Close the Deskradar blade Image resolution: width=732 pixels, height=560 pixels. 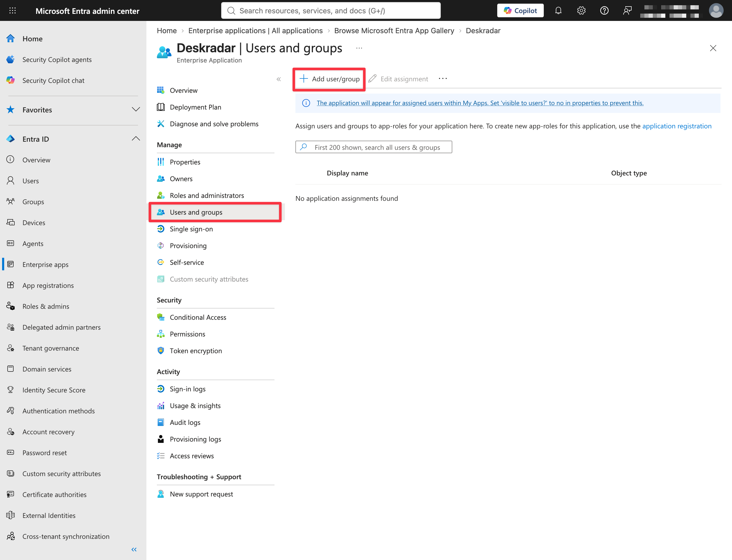click(713, 48)
